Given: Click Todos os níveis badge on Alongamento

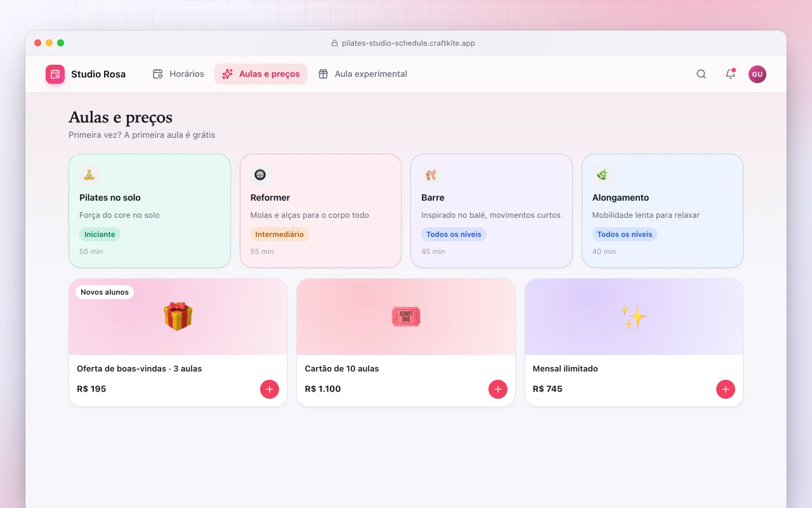Looking at the screenshot, I should pos(625,234).
